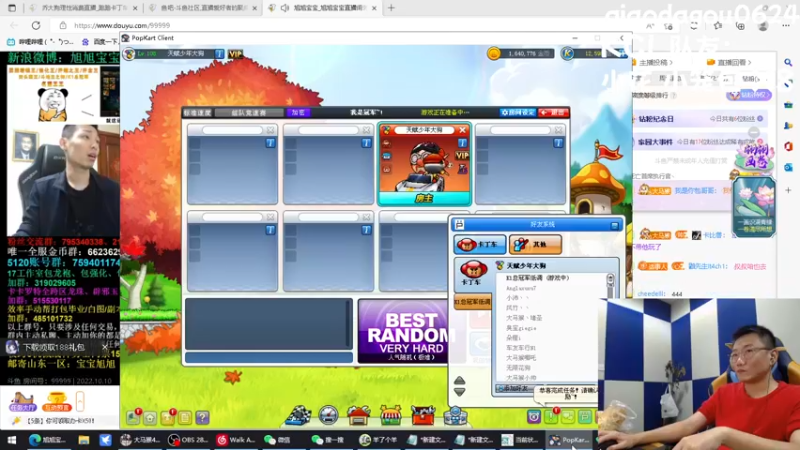
Task: Click the up arrow beside friend panel
Action: [x=459, y=381]
